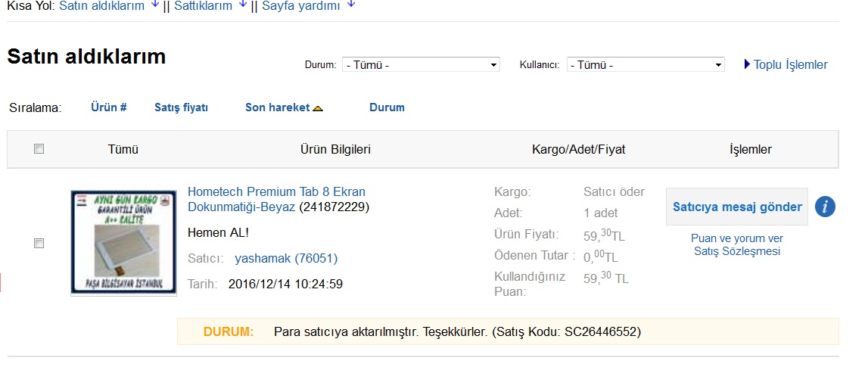The image size is (868, 367).
Task: Click the down arrow after Sattıklarım shortcut
Action: (242, 5)
